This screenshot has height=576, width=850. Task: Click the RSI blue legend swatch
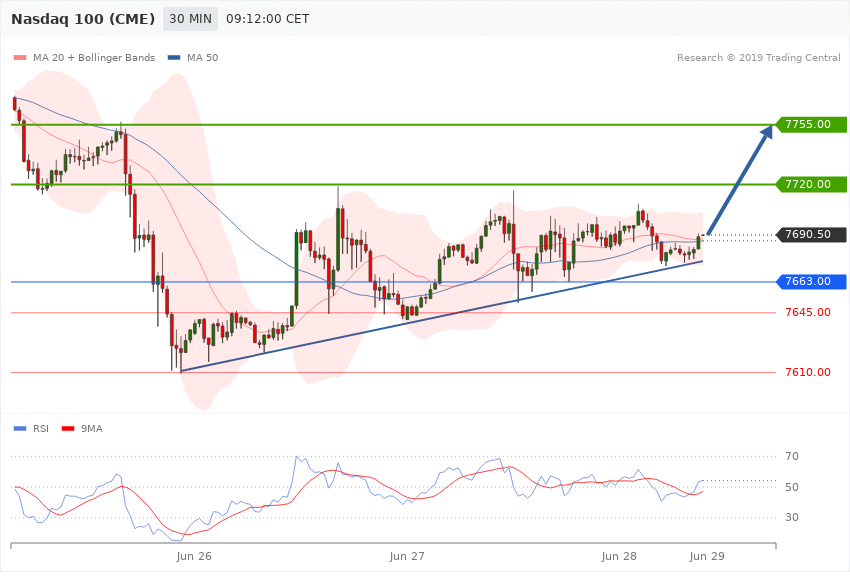tap(20, 429)
